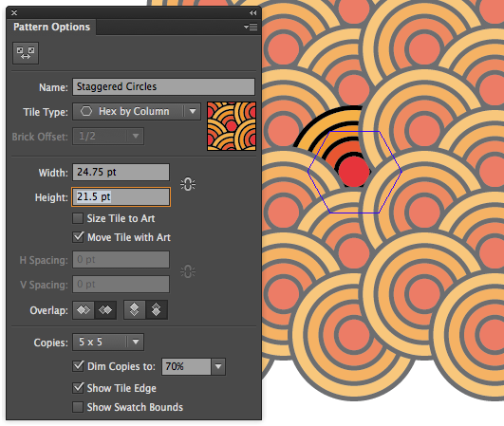Open the Copies 5 x 5 dropdown
Image resolution: width=504 pixels, height=426 pixels.
tap(108, 343)
